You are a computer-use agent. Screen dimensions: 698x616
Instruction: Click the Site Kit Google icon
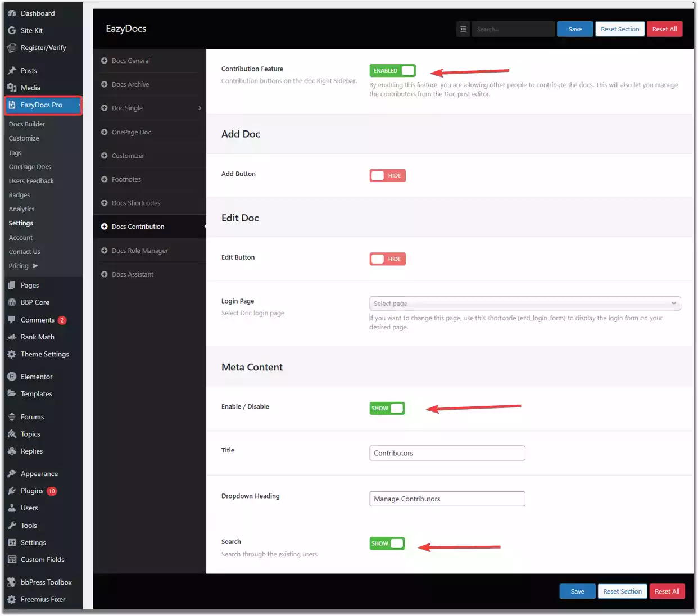click(12, 30)
